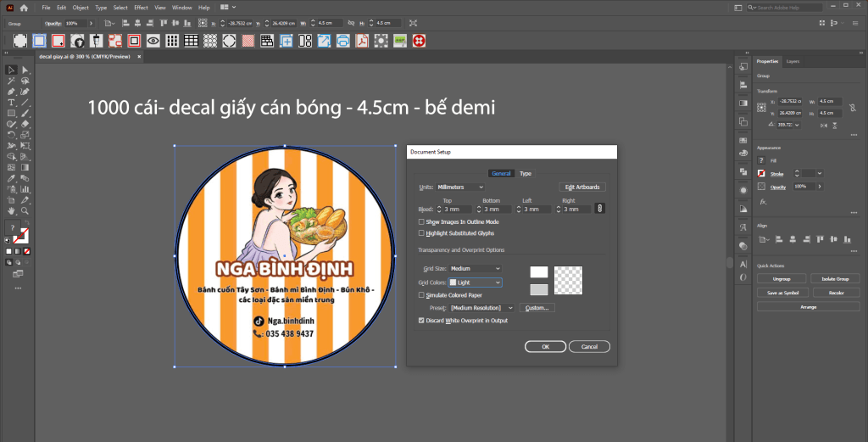Select the Rectangle tool

click(x=11, y=113)
